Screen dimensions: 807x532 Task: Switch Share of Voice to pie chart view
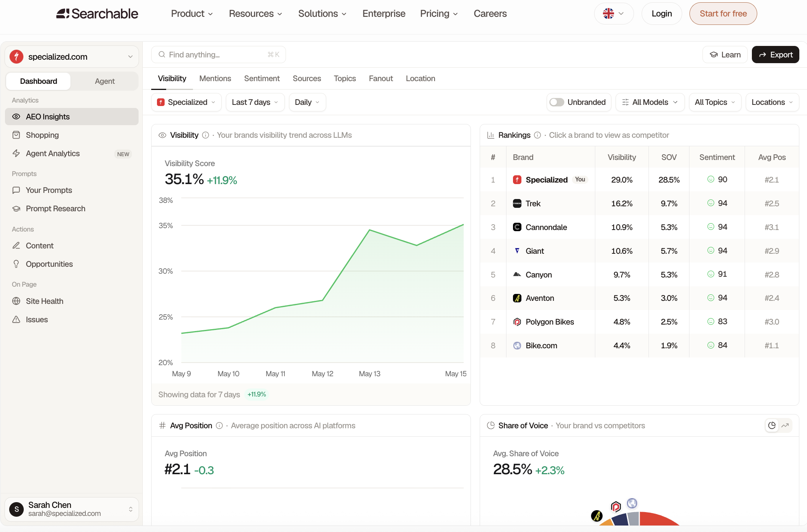pyautogui.click(x=772, y=426)
